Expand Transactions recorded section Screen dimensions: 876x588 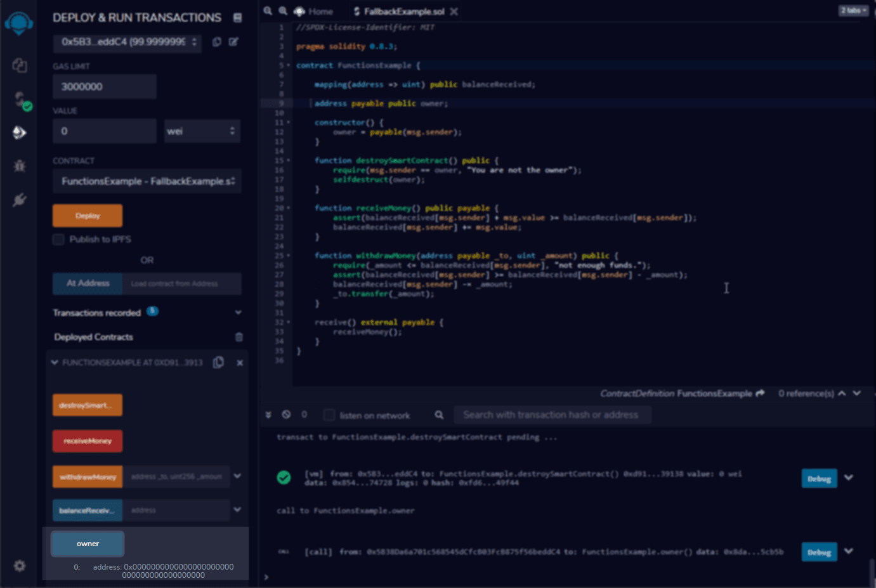tap(239, 312)
